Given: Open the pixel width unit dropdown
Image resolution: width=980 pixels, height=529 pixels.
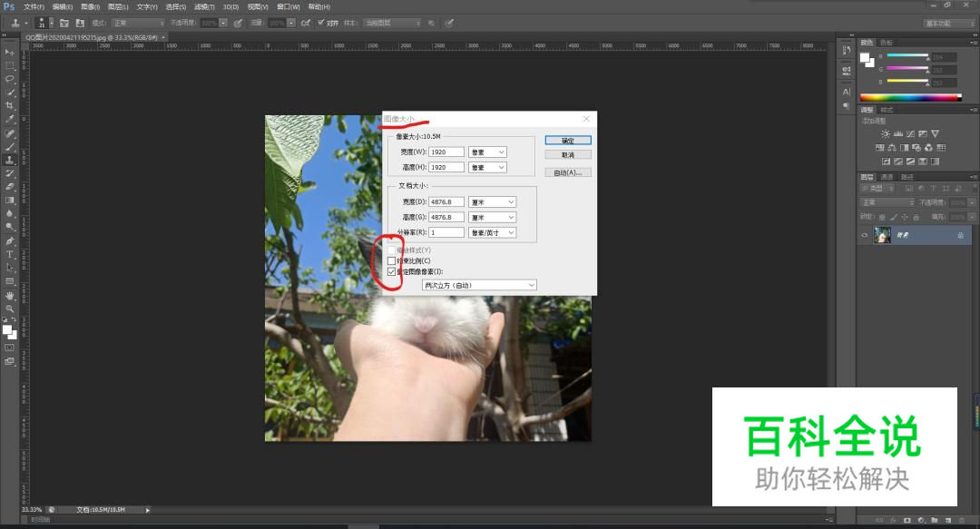Looking at the screenshot, I should tap(487, 152).
